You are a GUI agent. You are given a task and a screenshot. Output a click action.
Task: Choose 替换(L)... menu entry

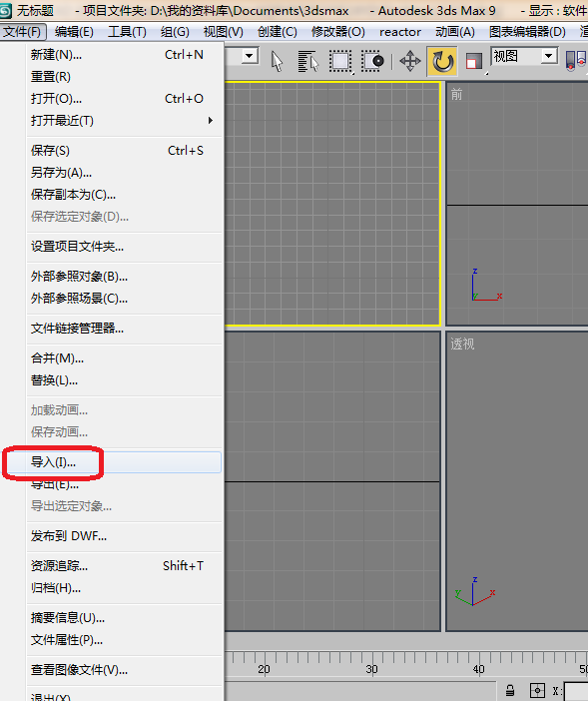pyautogui.click(x=124, y=380)
